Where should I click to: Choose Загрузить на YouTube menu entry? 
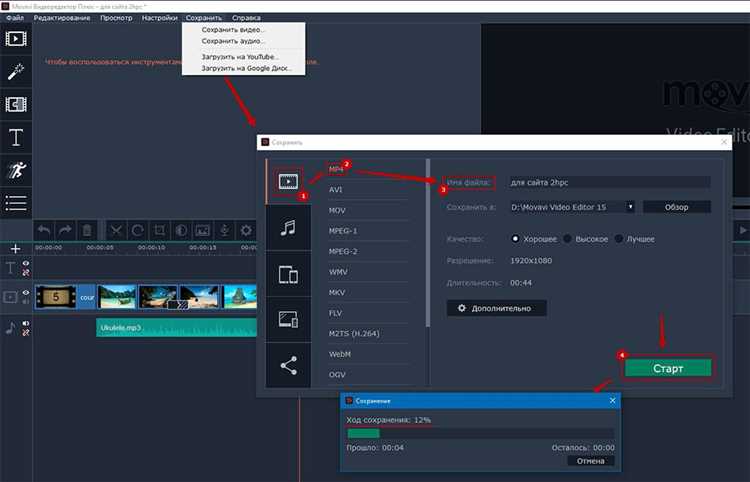click(243, 57)
